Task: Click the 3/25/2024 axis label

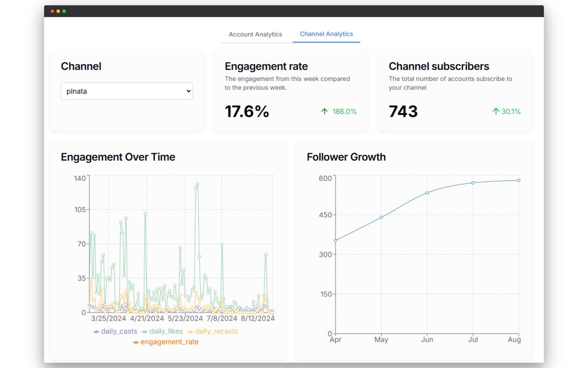Action: point(108,319)
